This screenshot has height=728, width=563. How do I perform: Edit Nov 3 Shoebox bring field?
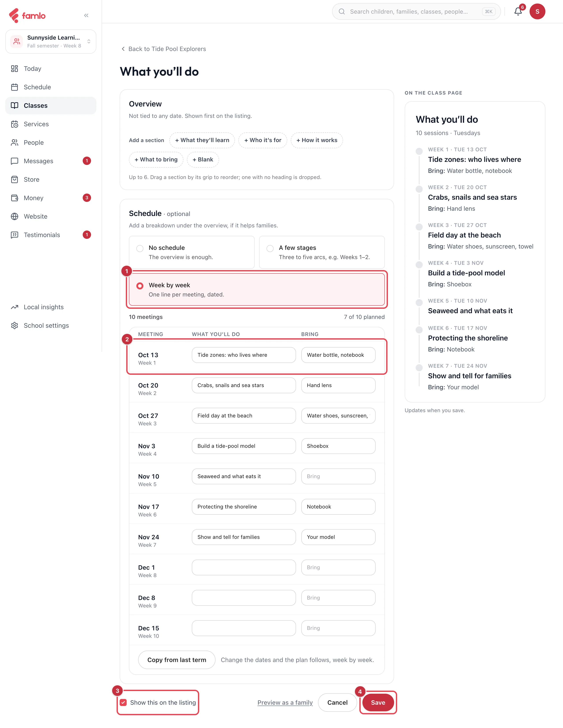click(338, 446)
